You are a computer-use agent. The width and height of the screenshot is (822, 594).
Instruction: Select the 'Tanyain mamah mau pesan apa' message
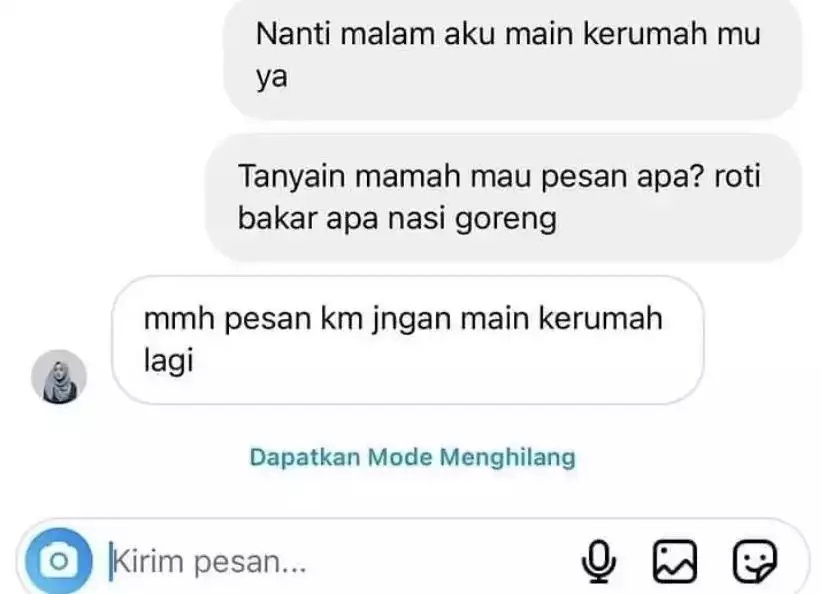(503, 198)
